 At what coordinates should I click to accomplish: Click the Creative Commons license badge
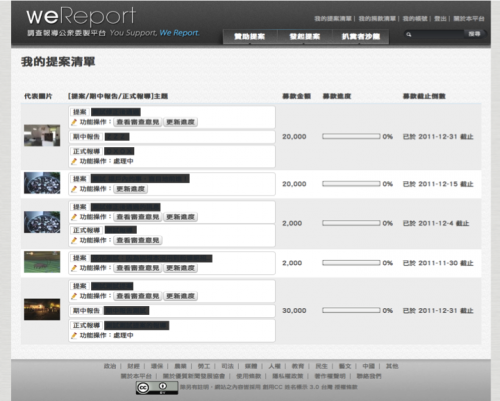pyautogui.click(x=157, y=388)
